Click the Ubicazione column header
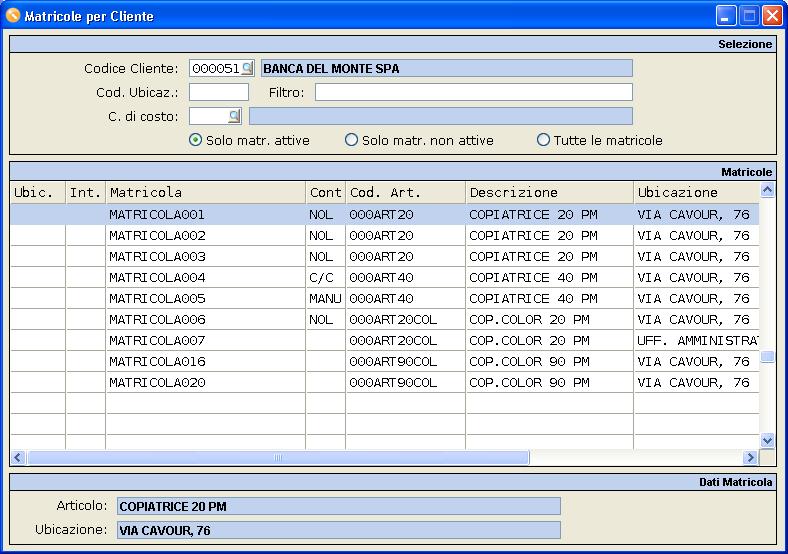The height and width of the screenshot is (554, 788). 697,192
